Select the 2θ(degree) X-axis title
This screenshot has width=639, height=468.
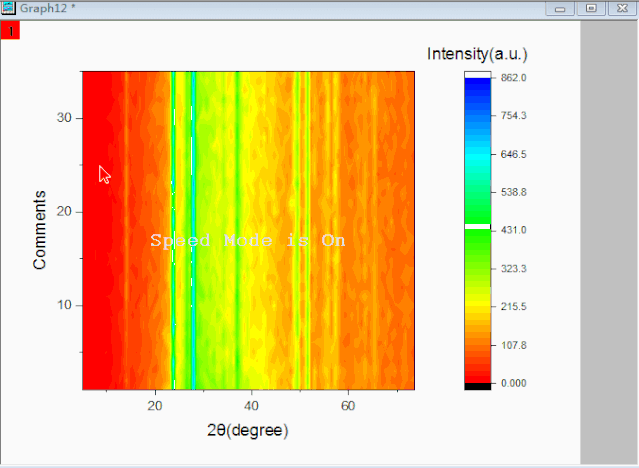[x=247, y=431]
